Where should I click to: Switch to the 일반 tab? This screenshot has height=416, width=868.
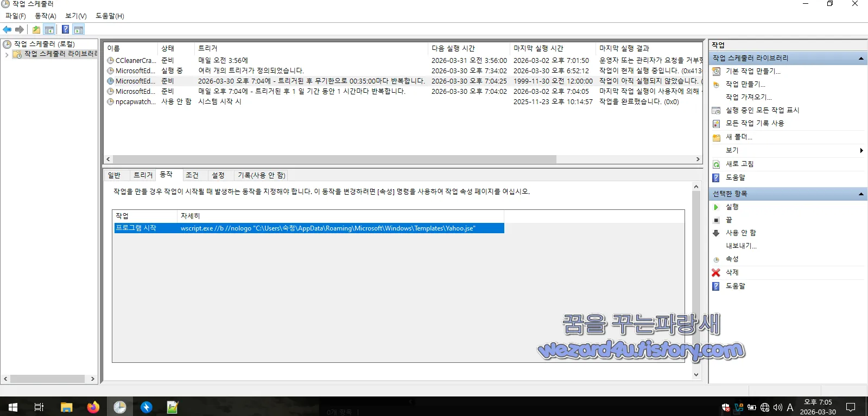114,175
